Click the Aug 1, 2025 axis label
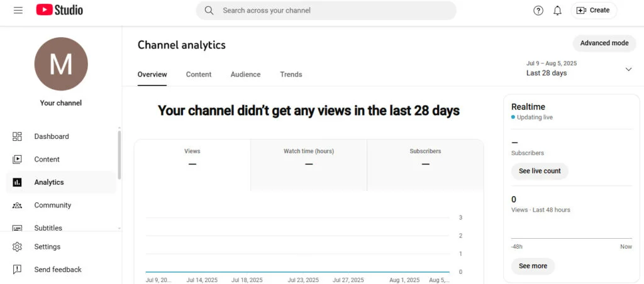Screen dimensions: 644x284 click(403, 280)
